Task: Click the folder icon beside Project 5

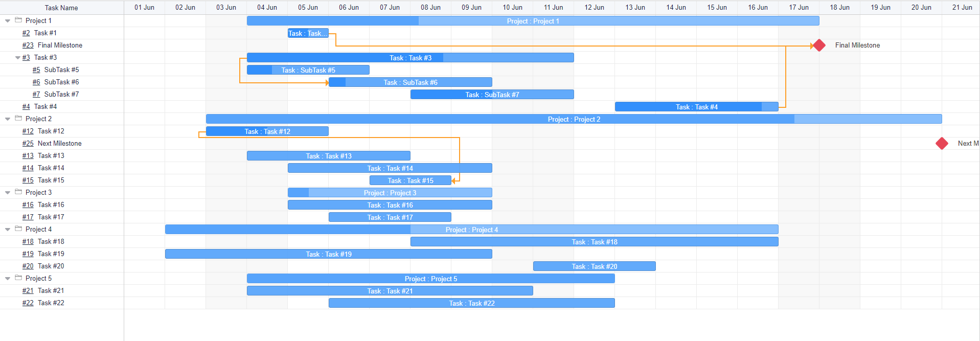Action: (x=18, y=278)
